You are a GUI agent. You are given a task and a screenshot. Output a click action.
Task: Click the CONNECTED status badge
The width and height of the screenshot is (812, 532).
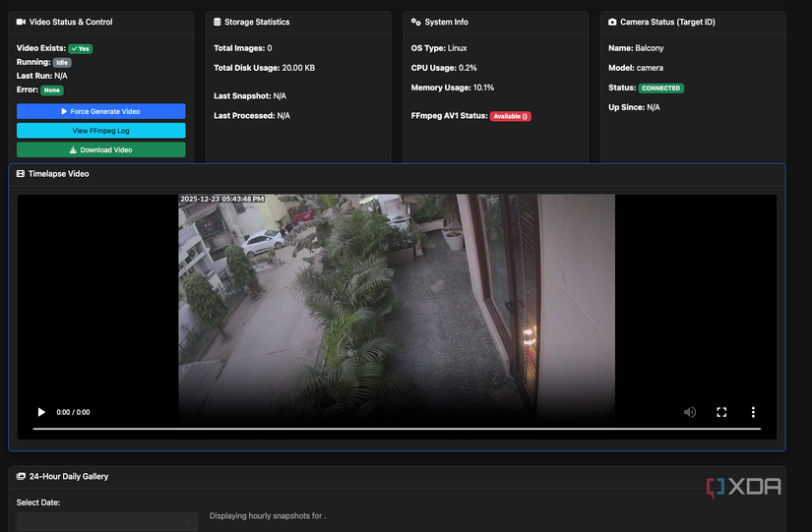660,88
